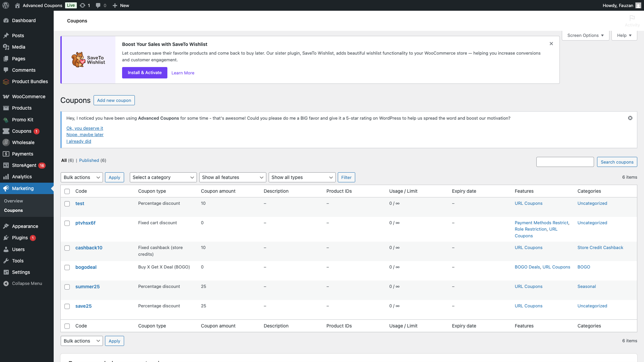The image size is (644, 362).
Task: Open the top Bulk actions dropdown
Action: pyautogui.click(x=82, y=177)
